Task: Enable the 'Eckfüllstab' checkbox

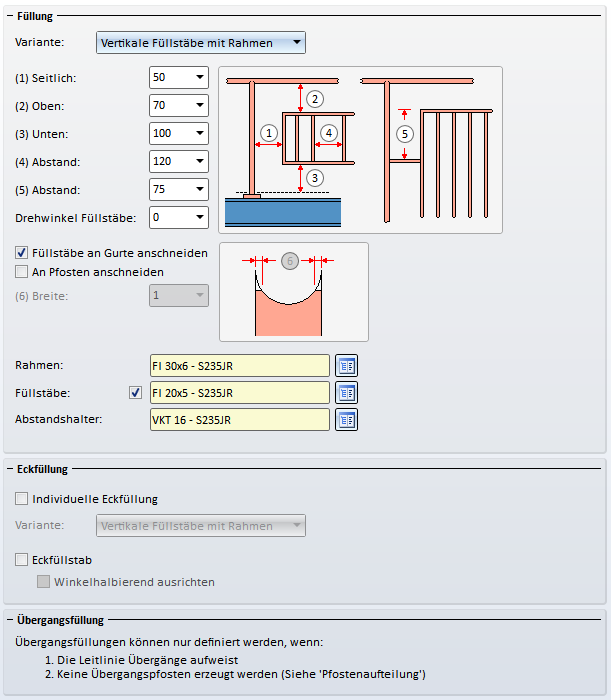Action: click(21, 559)
